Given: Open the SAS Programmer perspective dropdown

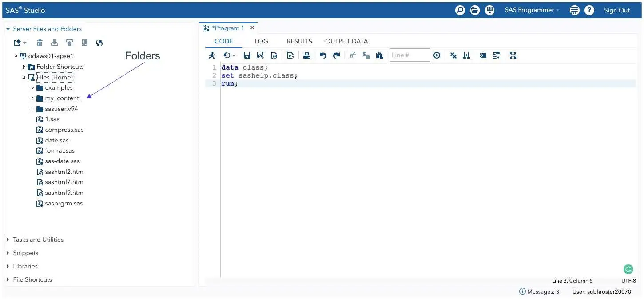Looking at the screenshot, I should point(532,10).
